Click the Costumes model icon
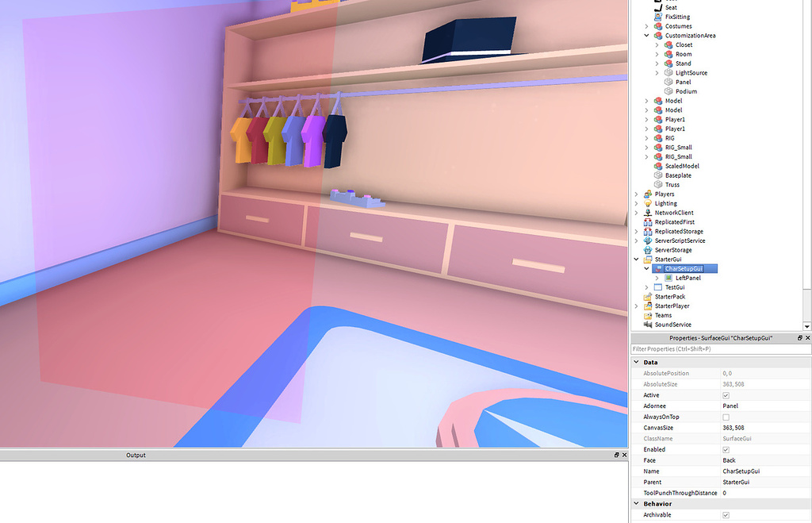The height and width of the screenshot is (523, 812). [658, 26]
